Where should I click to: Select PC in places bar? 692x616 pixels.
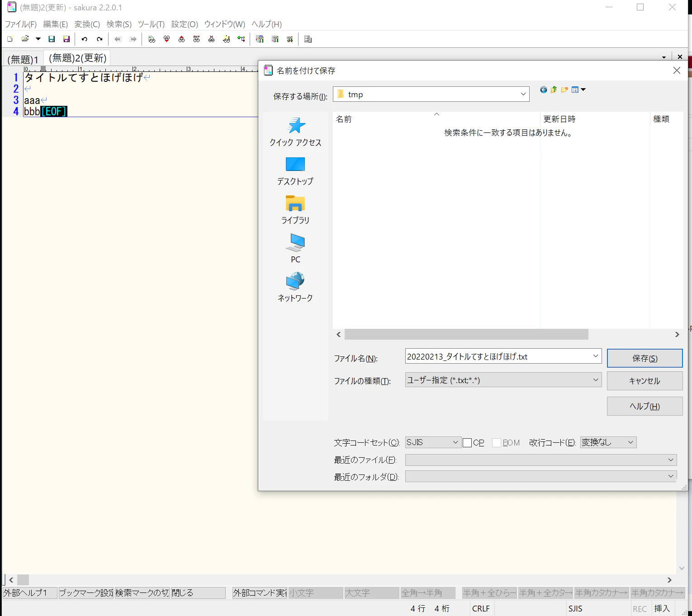tap(295, 249)
